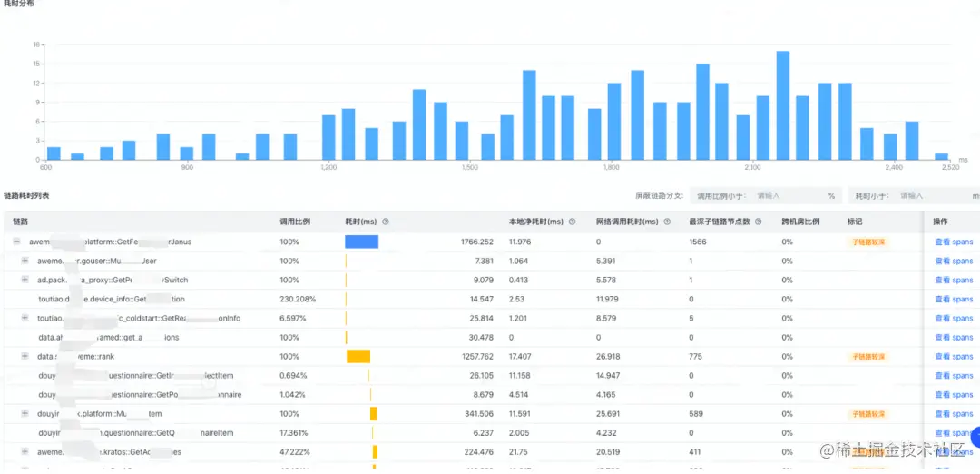Click the 6.597% call ratio cell
Viewport: 980px width, 474px height.
(x=293, y=319)
